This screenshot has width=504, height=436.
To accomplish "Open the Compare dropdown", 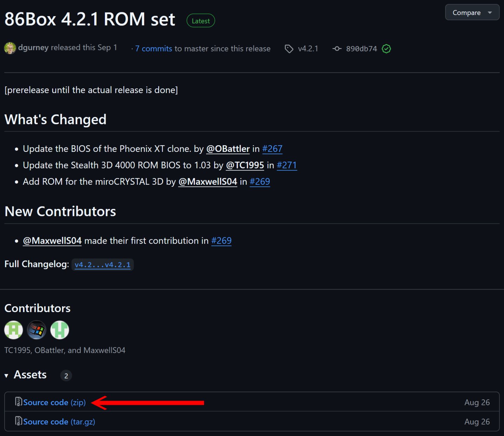I will [472, 13].
